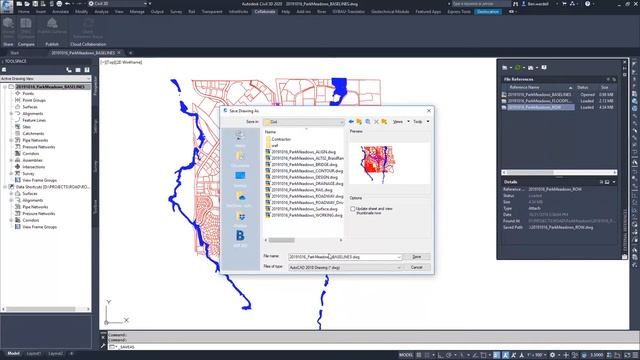Click the Delete X icon in dialog toolbar
The height and width of the screenshot is (360, 640).
[376, 122]
